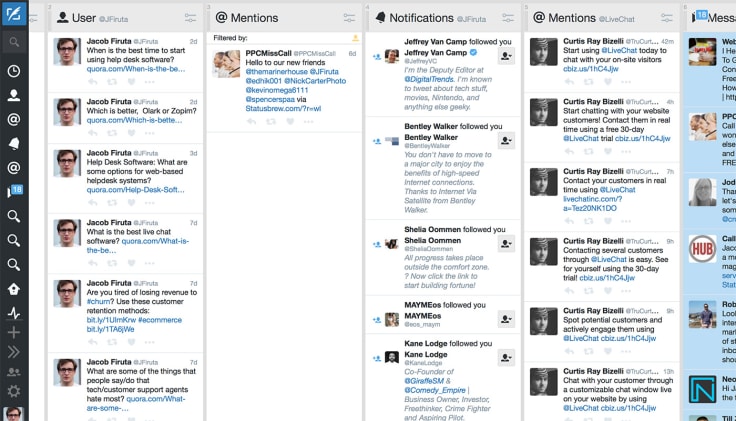Like Curtis's 'Start chatting with your website' tweet
Viewport: 736px width, 421px height.
(608, 151)
